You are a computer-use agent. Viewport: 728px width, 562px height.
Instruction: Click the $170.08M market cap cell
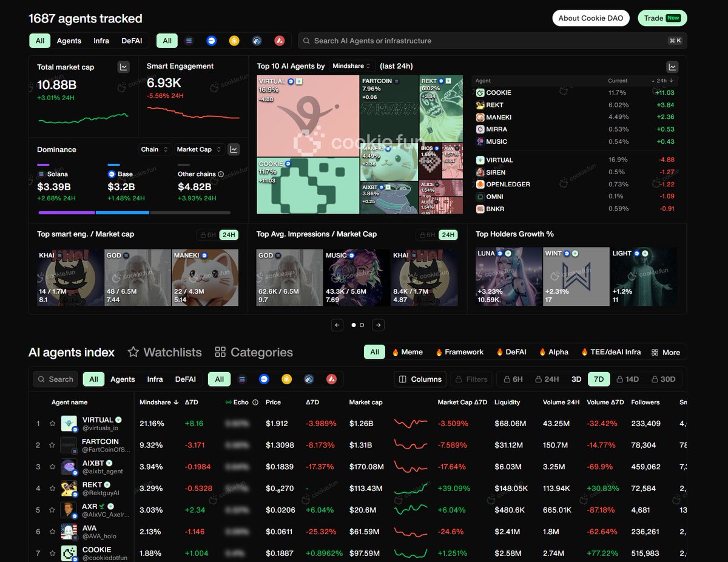(366, 467)
